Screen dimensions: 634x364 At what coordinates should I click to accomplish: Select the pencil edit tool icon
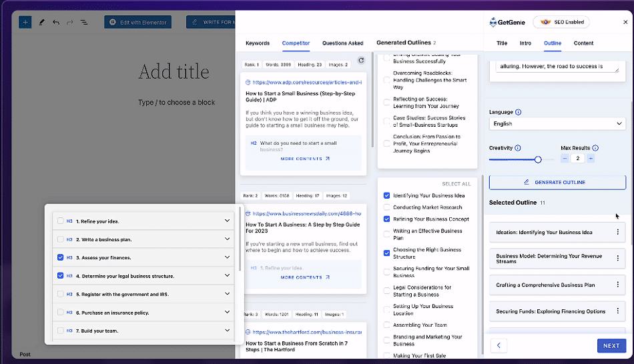coord(41,22)
